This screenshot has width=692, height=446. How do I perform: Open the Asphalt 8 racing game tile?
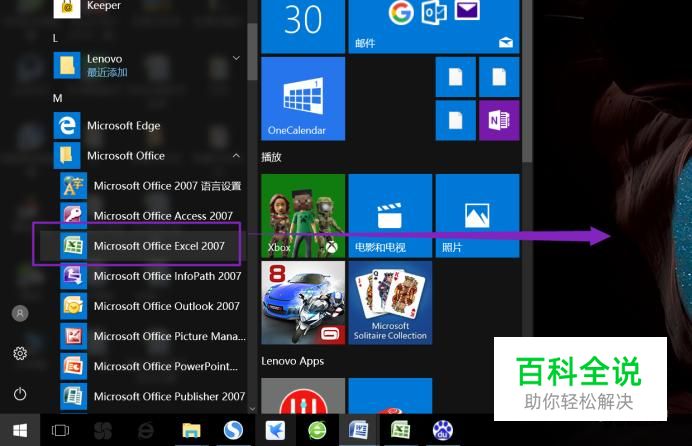(303, 303)
